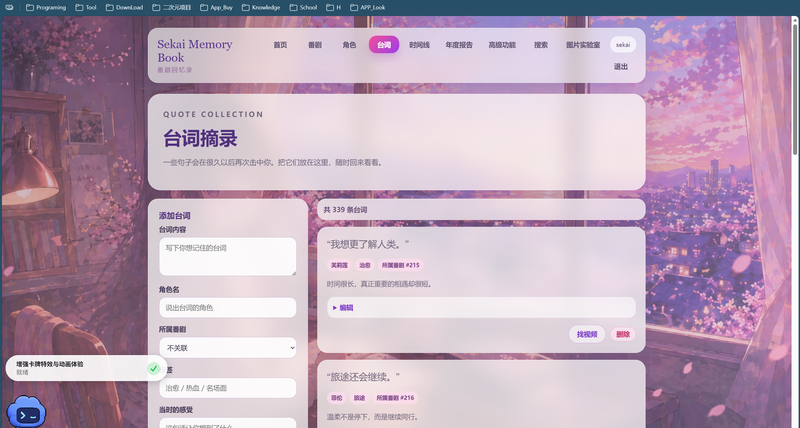Screen dimensions: 800x428
Task: Open the Programing bookmark folder
Action: click(x=46, y=7)
